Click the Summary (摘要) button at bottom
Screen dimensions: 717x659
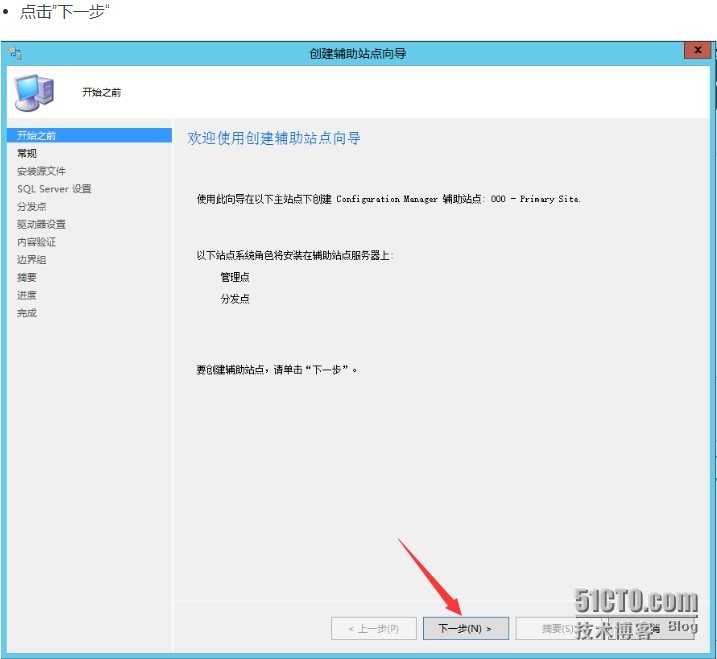point(557,628)
